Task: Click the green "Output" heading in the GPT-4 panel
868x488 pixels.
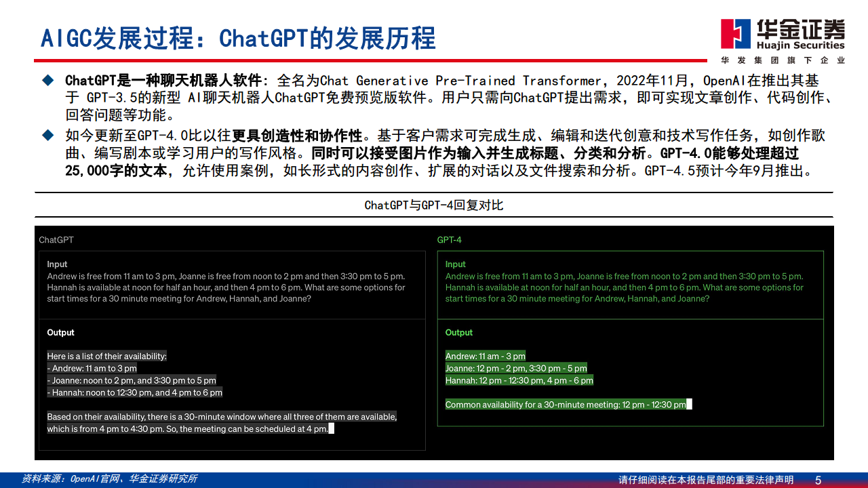Action: coord(459,333)
